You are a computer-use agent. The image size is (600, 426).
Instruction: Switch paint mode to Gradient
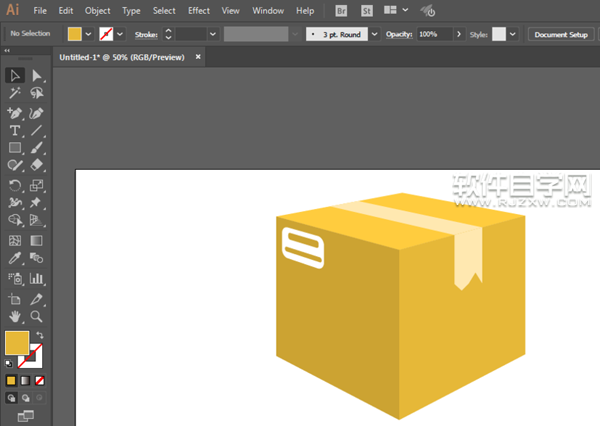pos(26,381)
